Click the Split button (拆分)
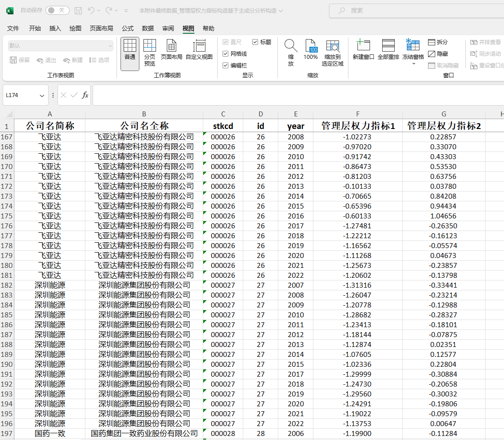 point(438,42)
